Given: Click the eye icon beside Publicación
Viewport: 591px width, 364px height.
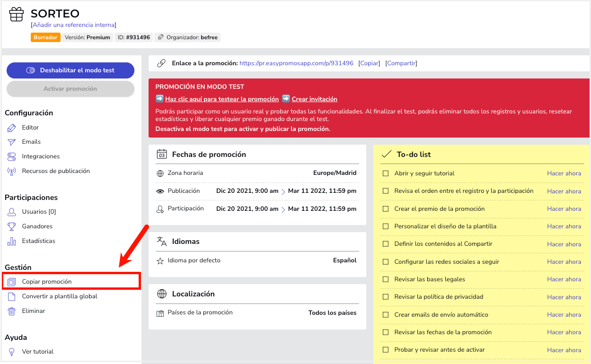Looking at the screenshot, I should coord(160,191).
